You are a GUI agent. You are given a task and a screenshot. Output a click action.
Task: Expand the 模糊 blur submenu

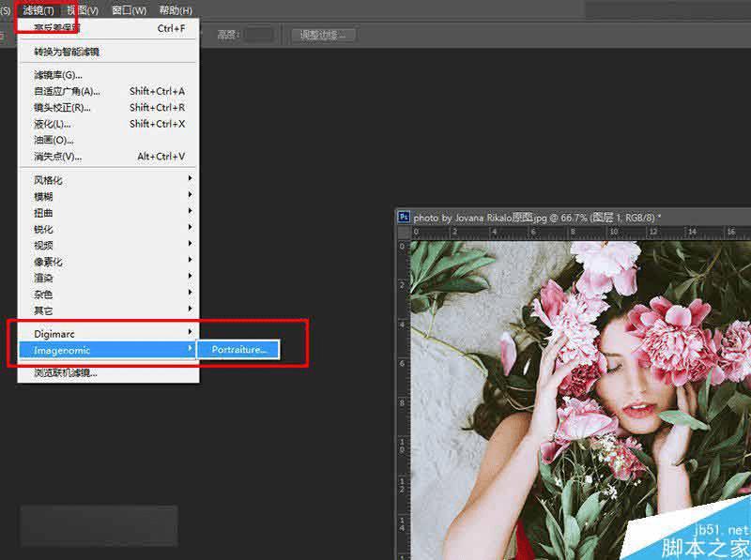pos(108,196)
